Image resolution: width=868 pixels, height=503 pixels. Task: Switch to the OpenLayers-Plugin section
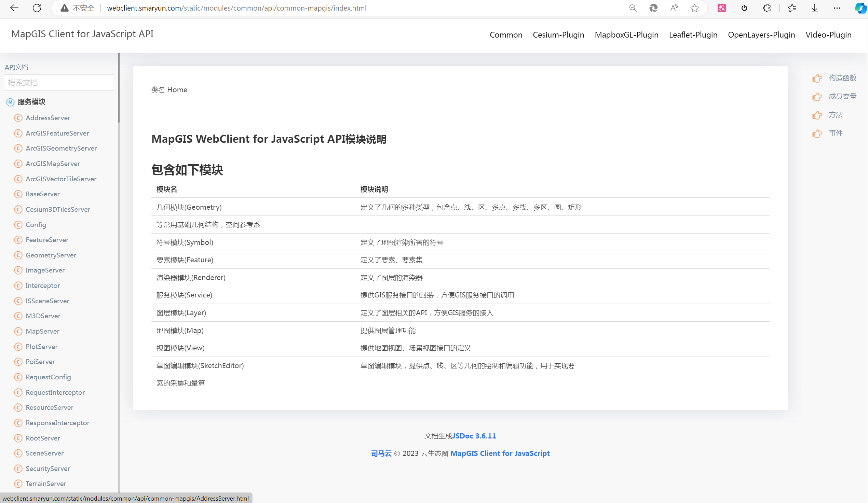coord(761,34)
